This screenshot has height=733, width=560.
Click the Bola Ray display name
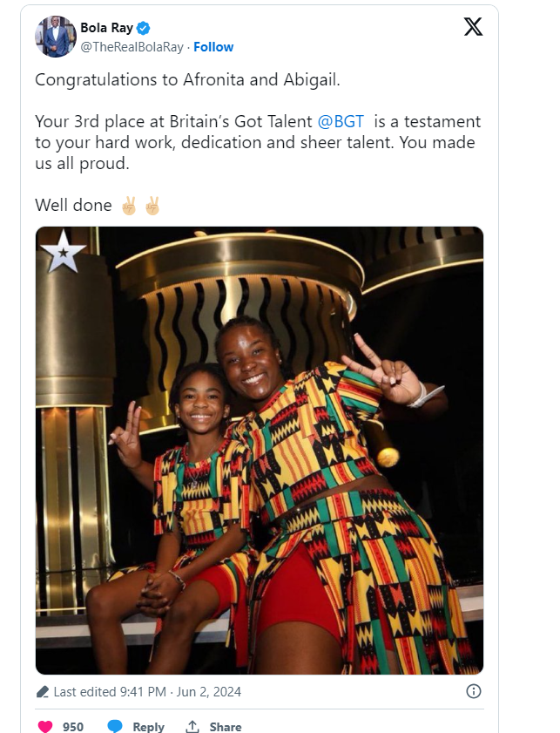106,28
